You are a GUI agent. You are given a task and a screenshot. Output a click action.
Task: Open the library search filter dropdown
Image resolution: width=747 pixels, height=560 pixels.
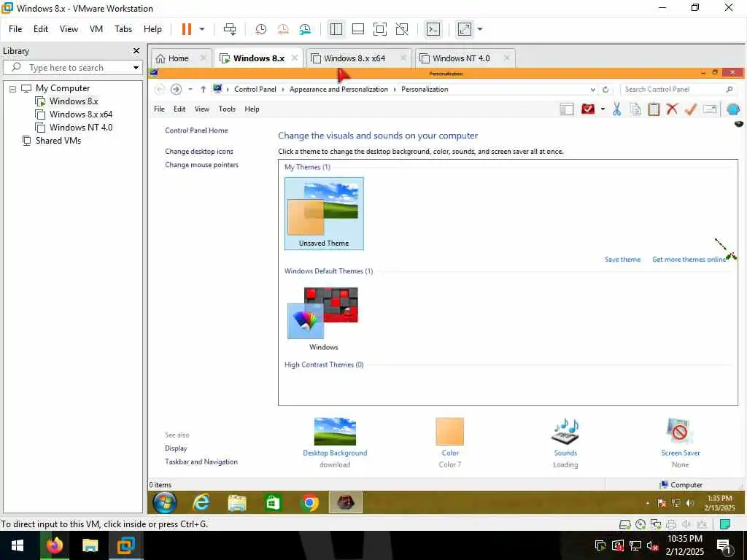(136, 68)
